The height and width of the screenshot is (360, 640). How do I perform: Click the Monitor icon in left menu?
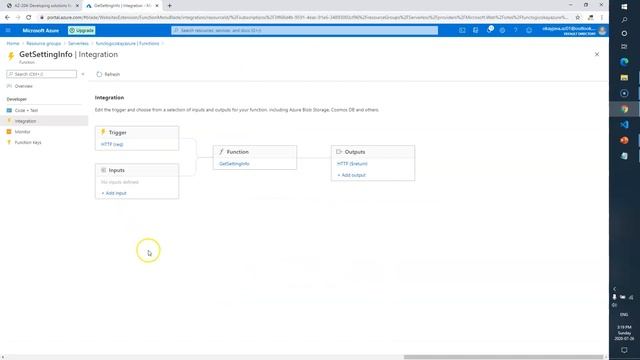(9, 131)
